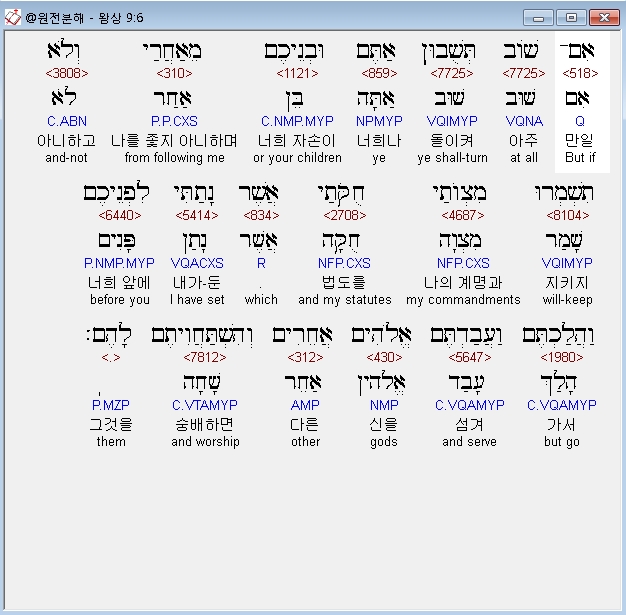
Task: Click the English gloss 'other'
Action: tap(305, 441)
